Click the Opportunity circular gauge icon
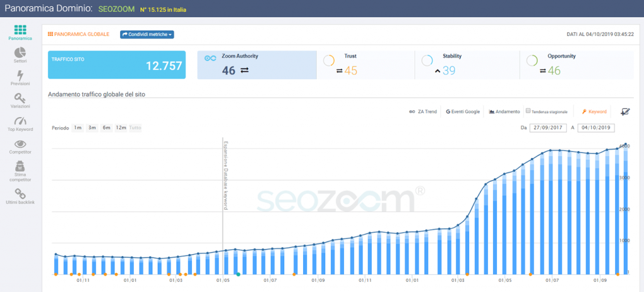The height and width of the screenshot is (292, 644). (532, 60)
